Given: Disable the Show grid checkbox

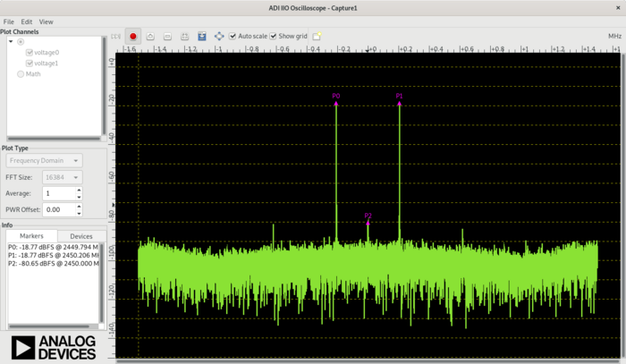Looking at the screenshot, I should point(274,37).
